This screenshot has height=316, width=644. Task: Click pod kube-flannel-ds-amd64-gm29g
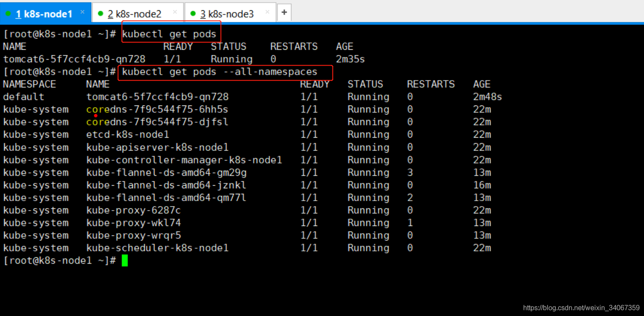[166, 172]
